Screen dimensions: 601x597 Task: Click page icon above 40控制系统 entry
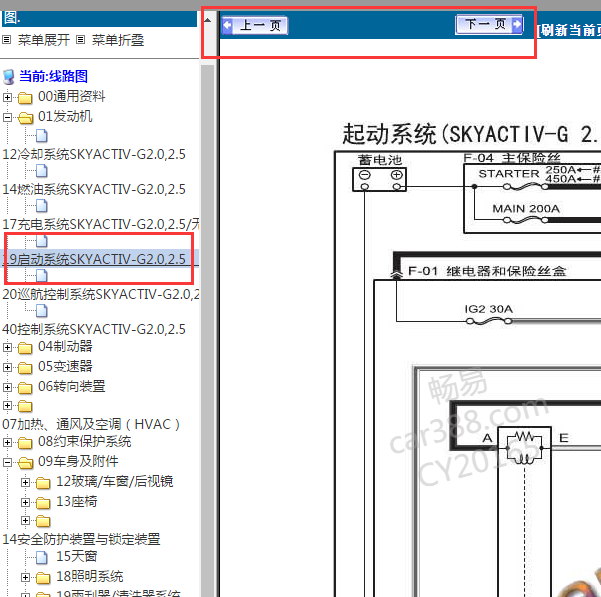point(42,310)
